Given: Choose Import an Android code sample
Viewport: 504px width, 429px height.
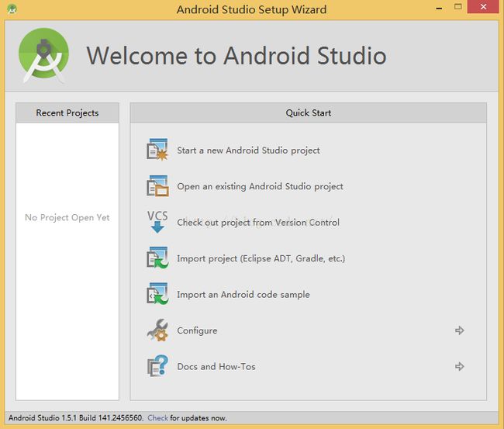Looking at the screenshot, I should (x=243, y=294).
